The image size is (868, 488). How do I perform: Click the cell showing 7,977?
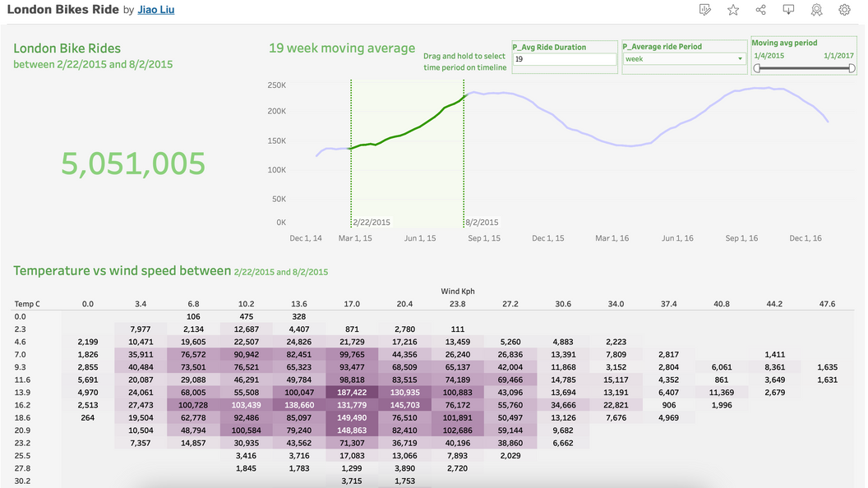(141, 329)
